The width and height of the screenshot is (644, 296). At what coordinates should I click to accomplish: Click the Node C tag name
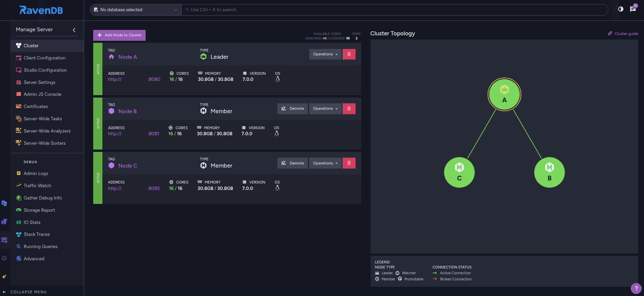[128, 166]
